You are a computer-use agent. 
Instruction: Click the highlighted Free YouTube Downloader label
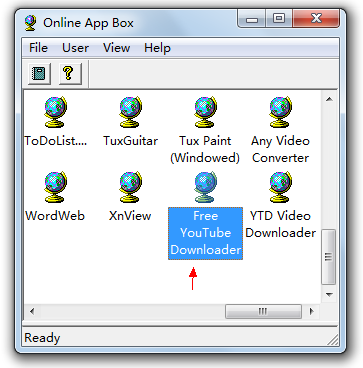pos(205,233)
